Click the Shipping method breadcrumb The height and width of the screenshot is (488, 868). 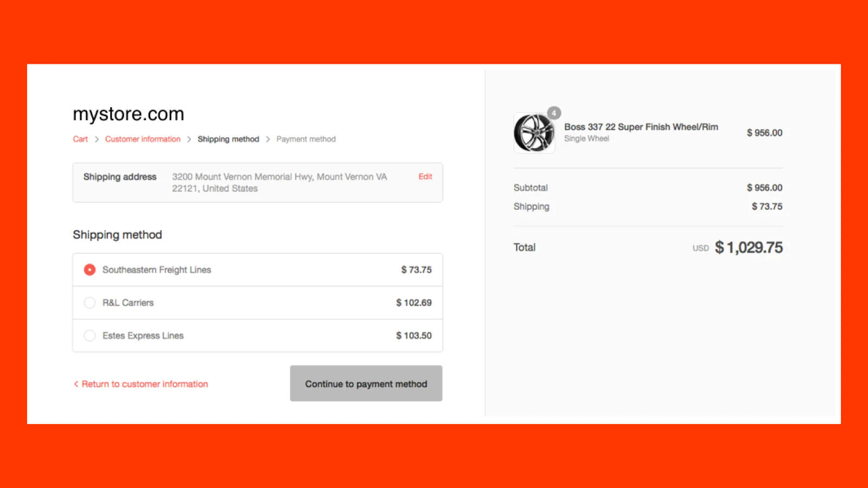(228, 139)
